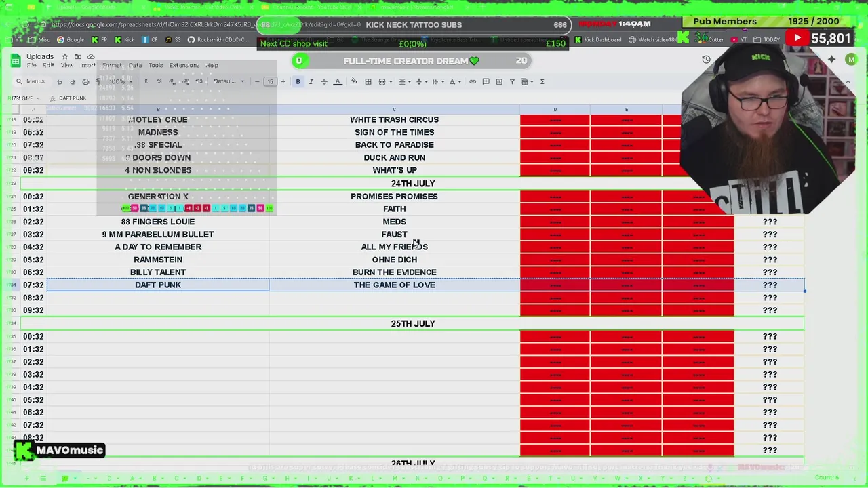868x488 pixels.
Task: Increase the font size
Action: [283, 81]
